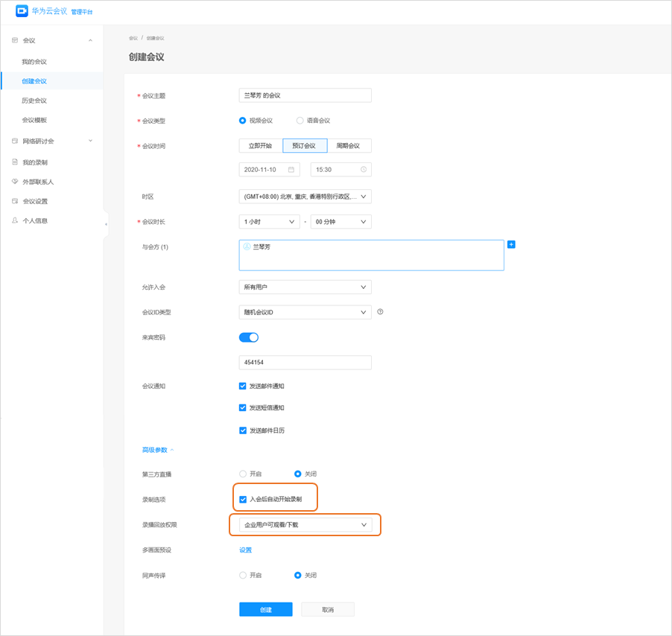Click the 我的录制 sidebar icon
Screen dimensions: 672x636
click(x=15, y=162)
